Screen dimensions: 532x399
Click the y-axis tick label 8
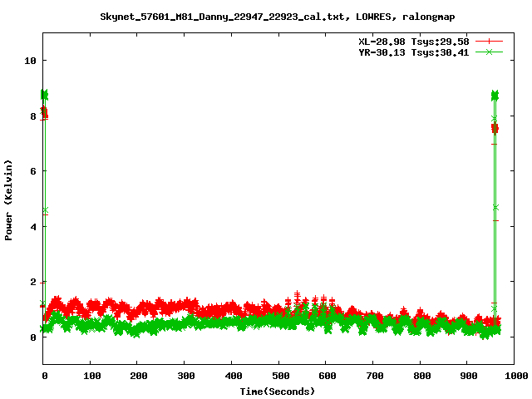[x=33, y=116]
